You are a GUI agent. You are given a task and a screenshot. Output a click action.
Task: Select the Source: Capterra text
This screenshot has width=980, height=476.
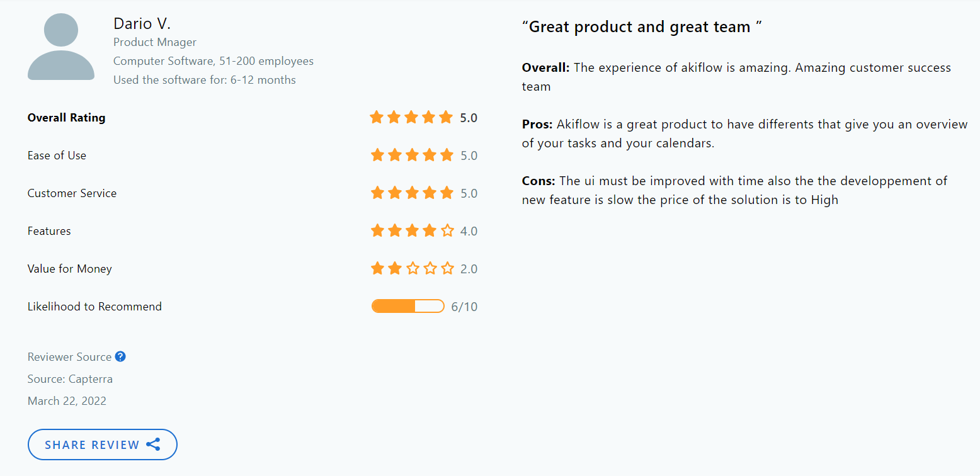tap(70, 378)
